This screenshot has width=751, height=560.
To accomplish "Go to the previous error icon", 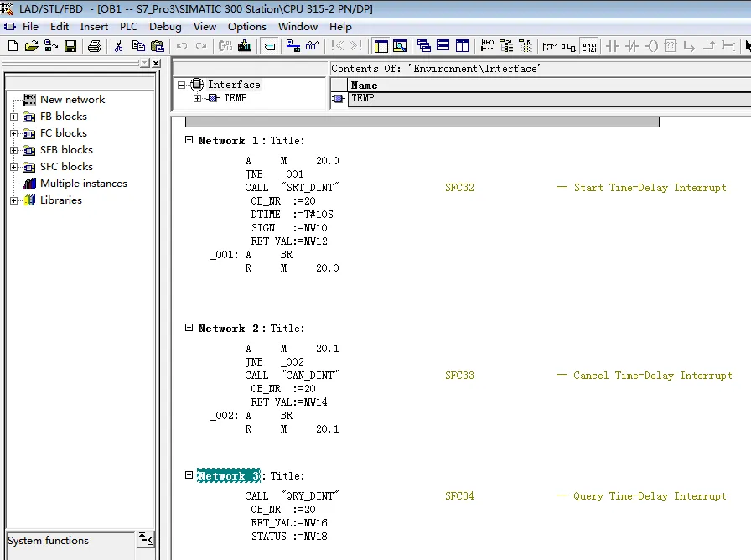I will pos(337,46).
